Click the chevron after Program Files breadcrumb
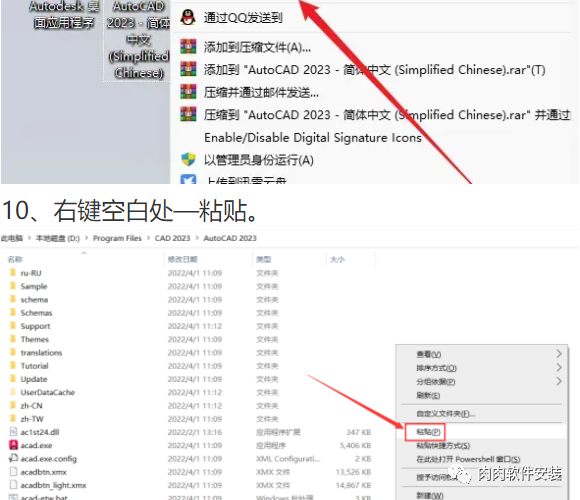Screen dimensions: 580x500 pos(148,238)
